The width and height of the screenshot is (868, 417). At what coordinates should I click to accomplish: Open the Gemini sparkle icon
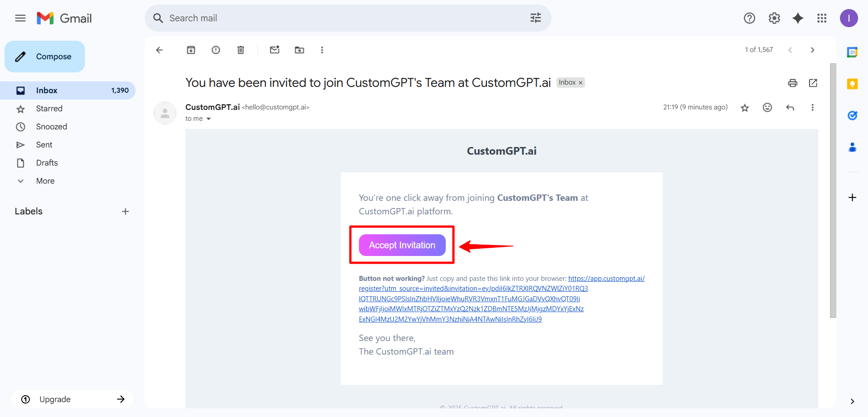(798, 18)
